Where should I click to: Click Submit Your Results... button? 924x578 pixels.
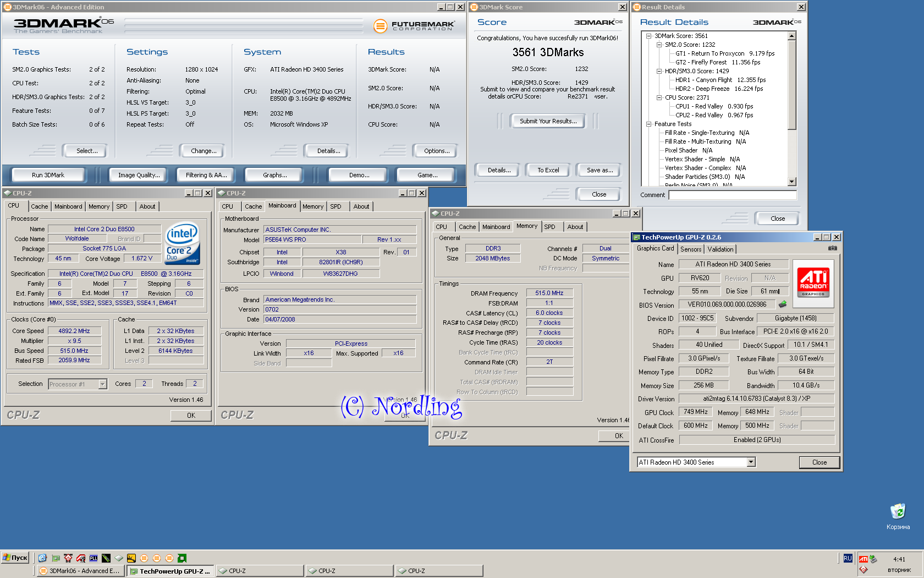tap(548, 121)
